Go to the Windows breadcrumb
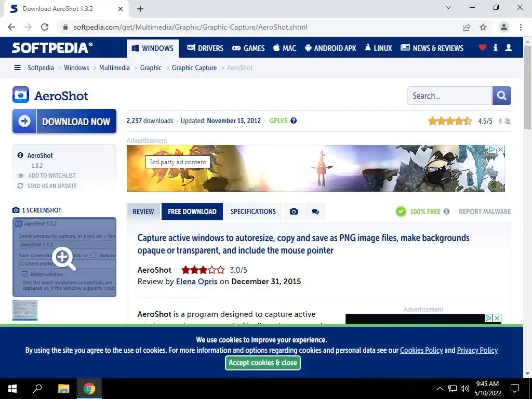This screenshot has height=399, width=532. coord(76,68)
